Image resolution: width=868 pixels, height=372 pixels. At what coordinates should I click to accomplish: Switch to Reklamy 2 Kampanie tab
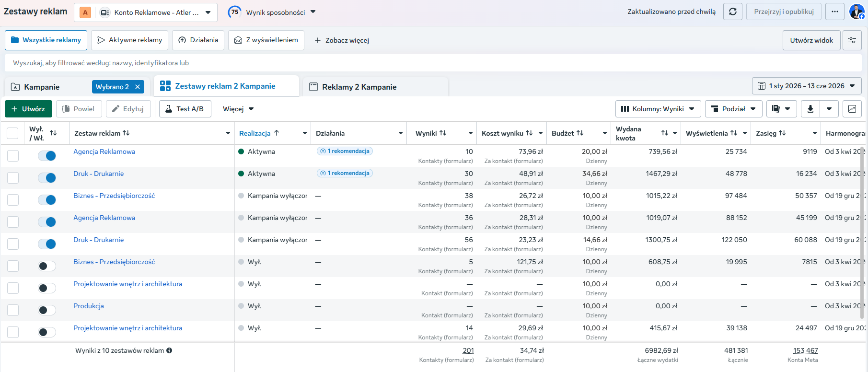pyautogui.click(x=376, y=87)
